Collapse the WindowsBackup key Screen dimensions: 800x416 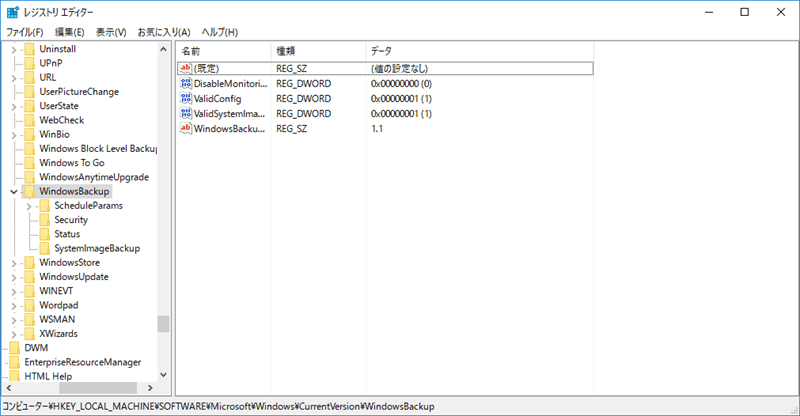tap(14, 192)
